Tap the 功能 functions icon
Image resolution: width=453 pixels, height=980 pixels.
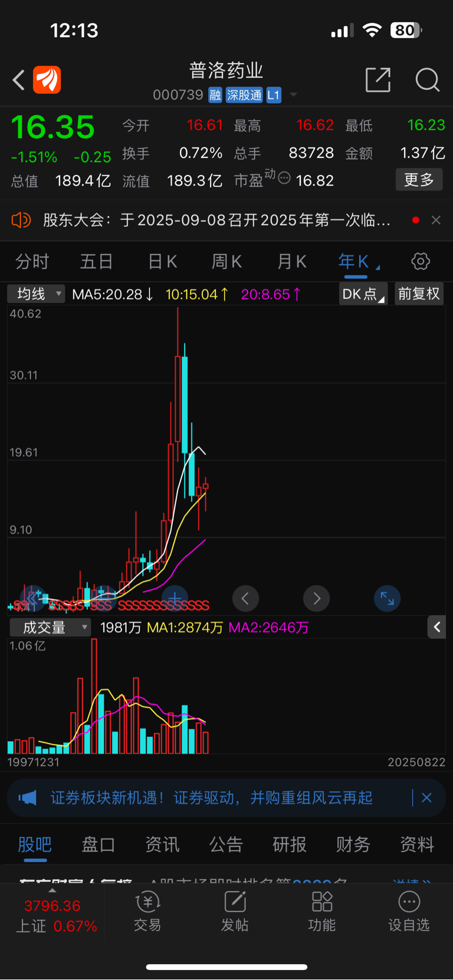(x=322, y=911)
